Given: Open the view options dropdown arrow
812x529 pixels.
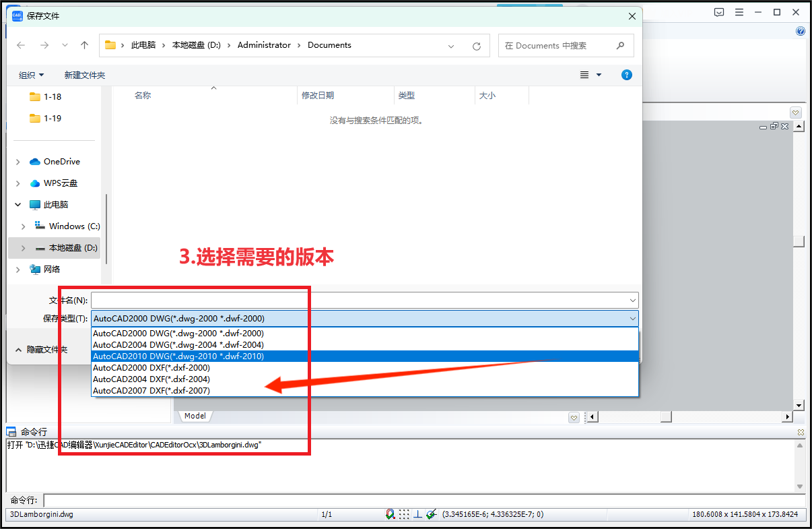Looking at the screenshot, I should 599,75.
